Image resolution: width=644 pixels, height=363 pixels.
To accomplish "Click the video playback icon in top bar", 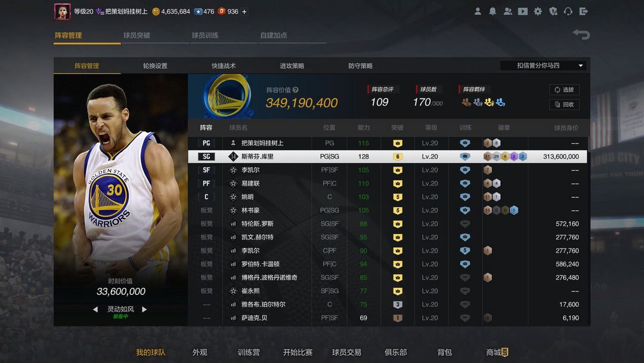I will (523, 11).
